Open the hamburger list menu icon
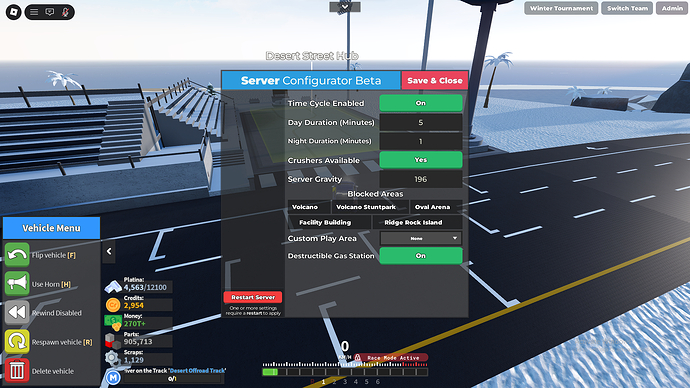Screen dimensions: 690x388 coord(34,12)
